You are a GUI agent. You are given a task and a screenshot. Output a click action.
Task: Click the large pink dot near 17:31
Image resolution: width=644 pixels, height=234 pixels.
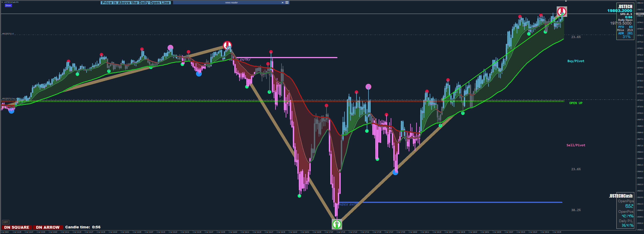click(x=368, y=87)
